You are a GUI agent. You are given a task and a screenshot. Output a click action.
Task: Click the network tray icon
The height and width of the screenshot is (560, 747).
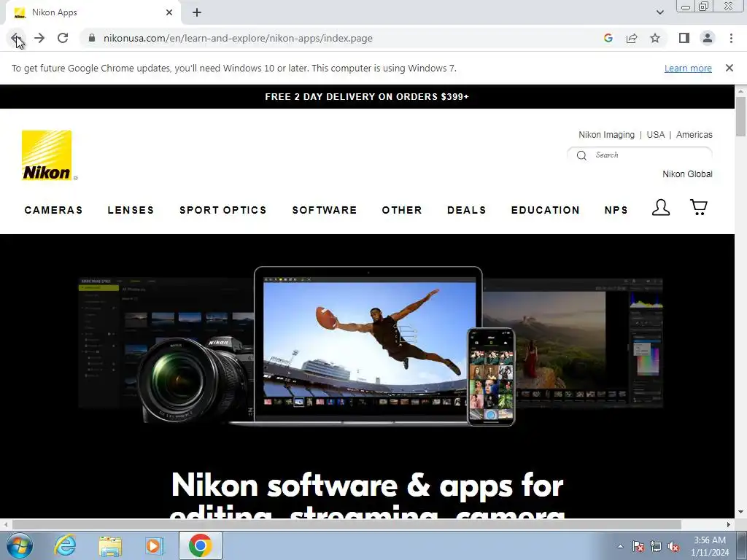click(656, 546)
